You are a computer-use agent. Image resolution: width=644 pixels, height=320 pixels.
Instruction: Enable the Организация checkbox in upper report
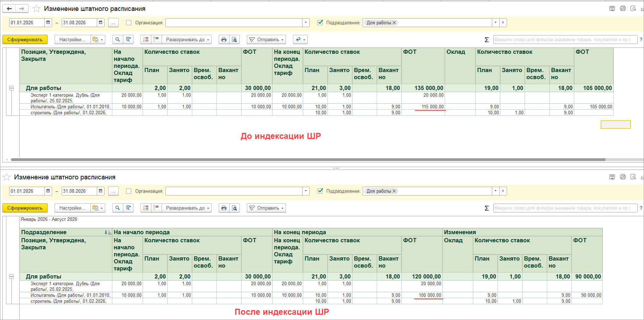(129, 23)
